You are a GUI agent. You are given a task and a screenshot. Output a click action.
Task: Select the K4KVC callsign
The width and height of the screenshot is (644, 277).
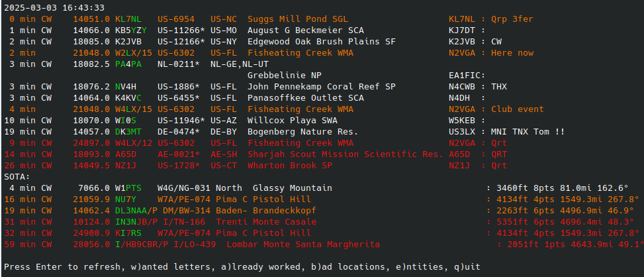coord(128,98)
